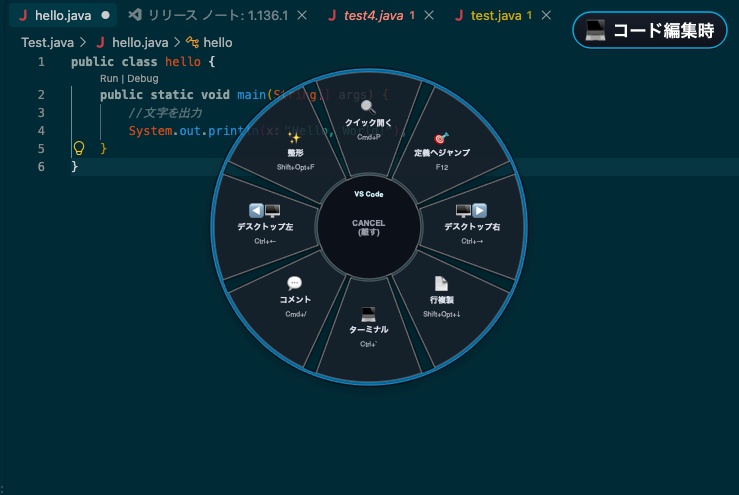Choose the Go to Definition target icon
739x495 pixels.
pos(441,138)
